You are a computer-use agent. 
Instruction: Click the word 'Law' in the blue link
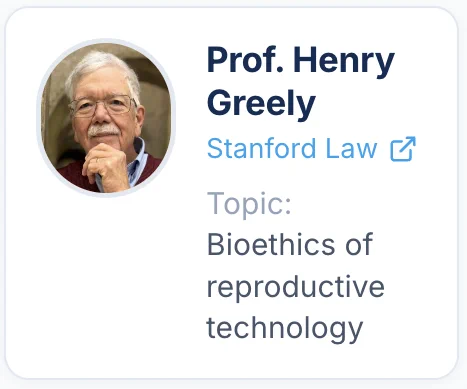click(x=351, y=148)
